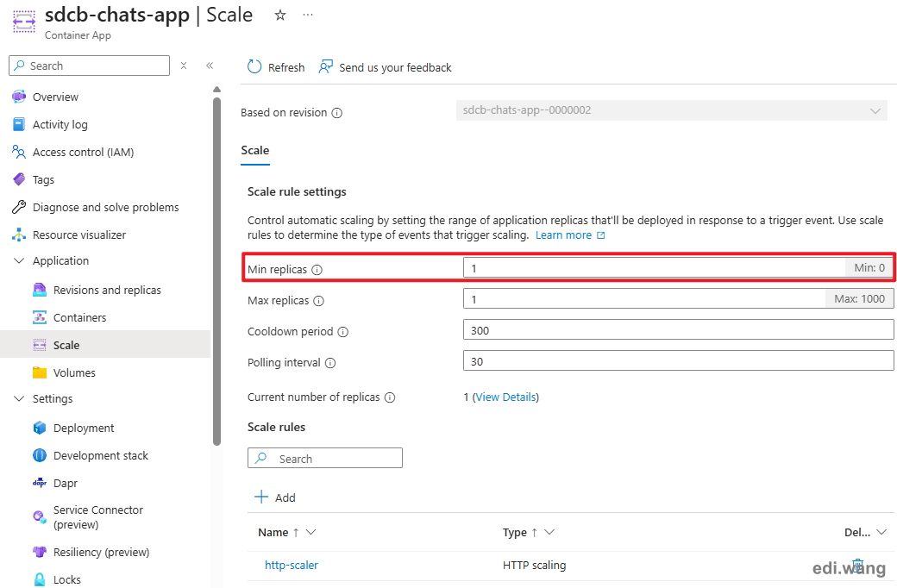The height and width of the screenshot is (588, 897).
Task: Click the sidebar vertical scrollbar
Action: (x=216, y=271)
